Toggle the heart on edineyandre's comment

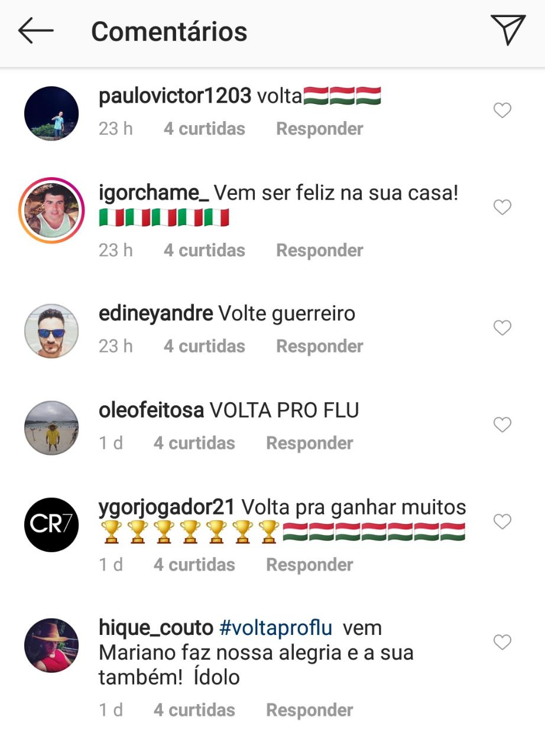tap(502, 328)
